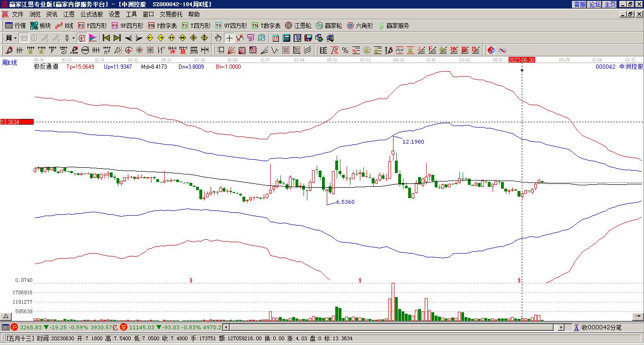644x345 pixels.
Task: Click the 极反通道 indicator name
Action: 46,67
